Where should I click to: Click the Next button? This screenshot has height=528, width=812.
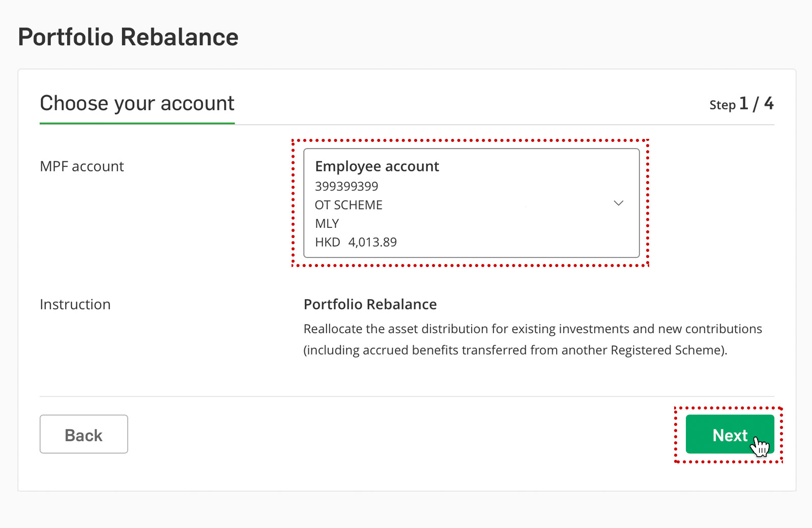click(x=730, y=434)
